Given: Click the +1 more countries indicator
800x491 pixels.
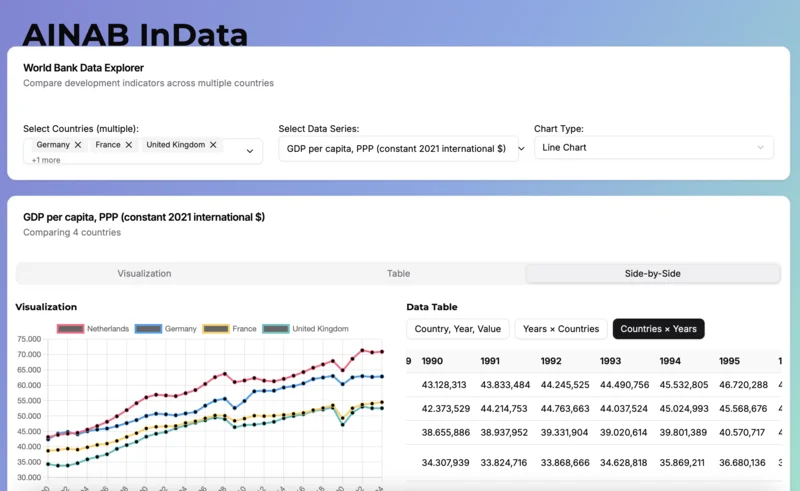Looking at the screenshot, I should [46, 160].
